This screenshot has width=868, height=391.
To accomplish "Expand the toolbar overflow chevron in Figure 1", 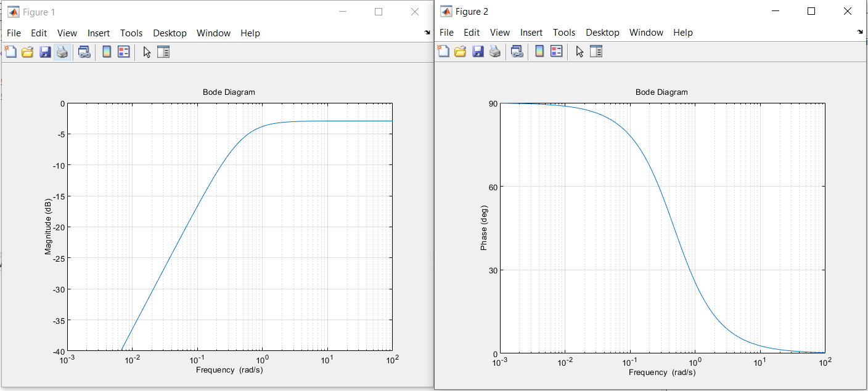I will click(x=427, y=32).
